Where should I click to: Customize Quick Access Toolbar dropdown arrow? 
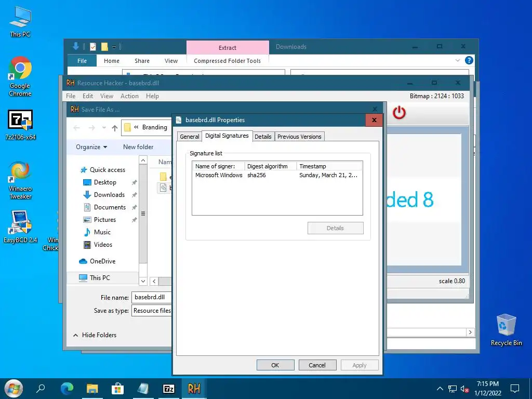click(x=114, y=47)
